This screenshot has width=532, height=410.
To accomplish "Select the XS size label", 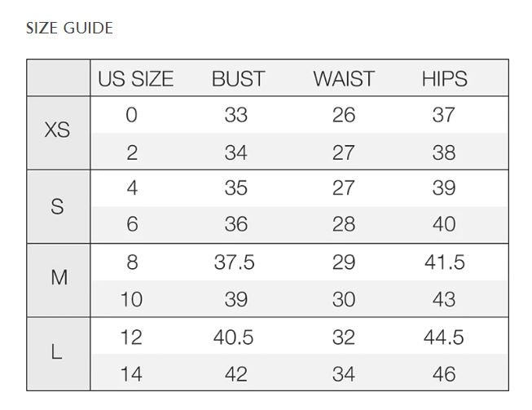I will [x=57, y=130].
